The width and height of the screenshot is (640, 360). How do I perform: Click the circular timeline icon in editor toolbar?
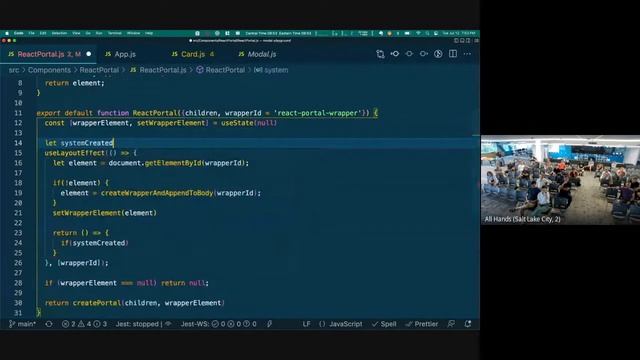click(438, 54)
